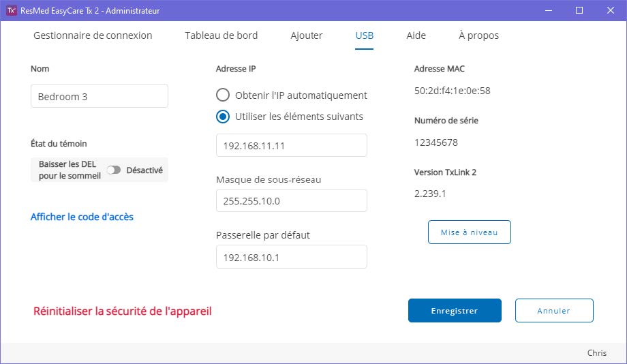The image size is (627, 364).
Task: Click the Mise à niveau button
Action: tap(470, 232)
